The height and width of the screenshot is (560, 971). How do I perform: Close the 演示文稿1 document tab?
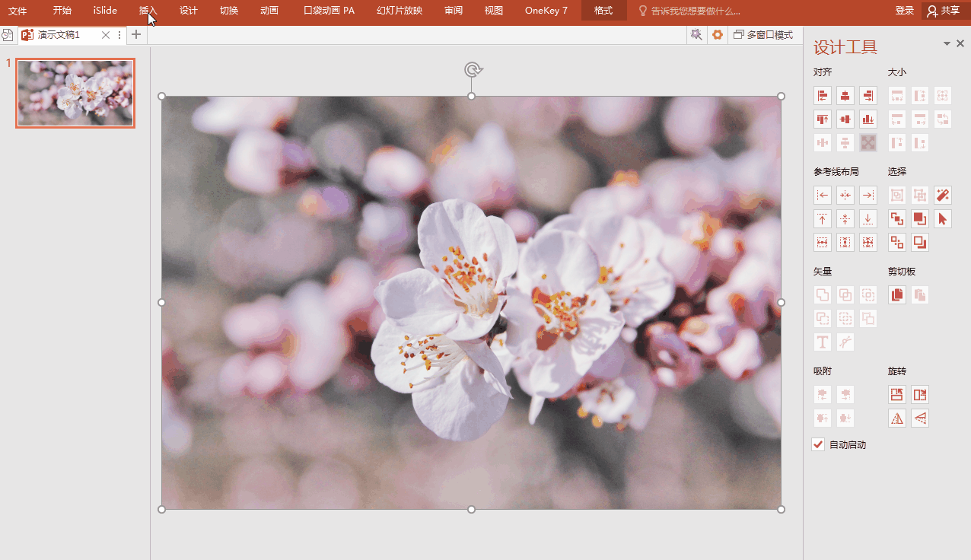pyautogui.click(x=106, y=35)
